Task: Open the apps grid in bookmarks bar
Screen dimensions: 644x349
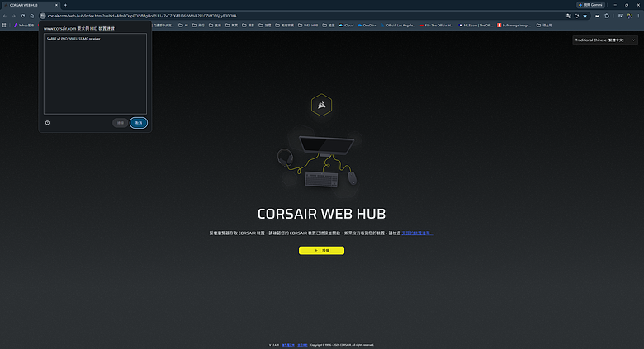Action: pyautogui.click(x=4, y=25)
